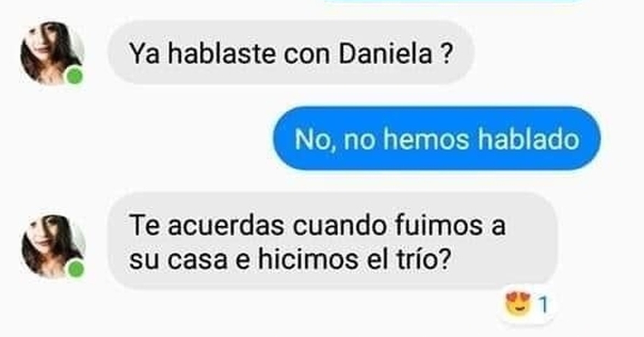Click the word 'hablaste' in the first bubble
This screenshot has height=337, width=644.
221,53
